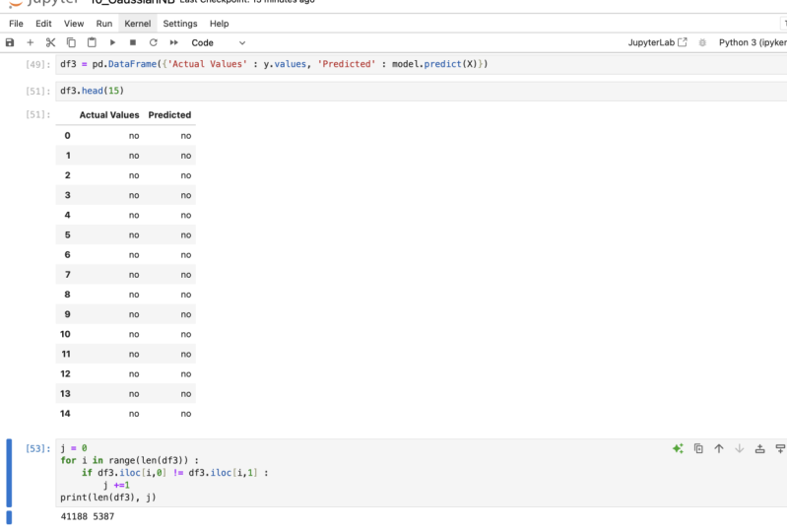
Task: Select the Python 3 (ipykernel) kernel name
Action: tap(753, 42)
